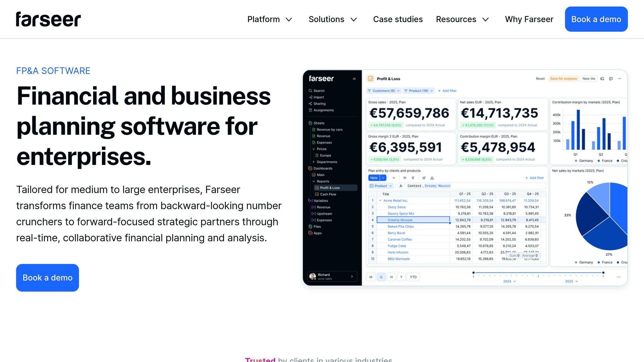The image size is (644, 362).
Task: Open the Customers (8) filter dropdown
Action: (x=384, y=91)
